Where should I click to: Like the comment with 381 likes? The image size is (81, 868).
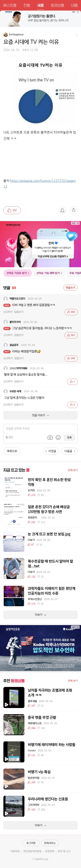71,335
